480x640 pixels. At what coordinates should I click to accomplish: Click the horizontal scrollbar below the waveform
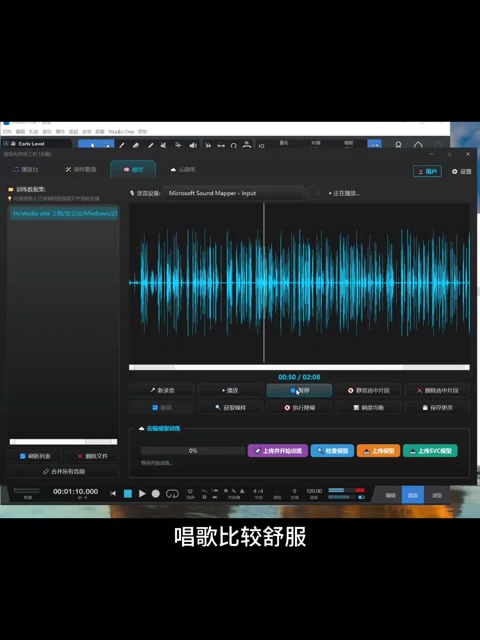tap(299, 367)
